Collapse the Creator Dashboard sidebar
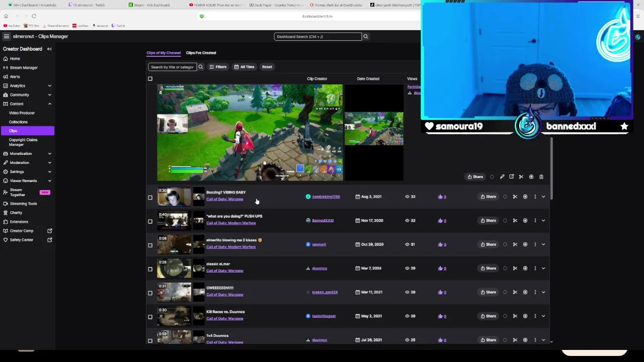 point(49,49)
